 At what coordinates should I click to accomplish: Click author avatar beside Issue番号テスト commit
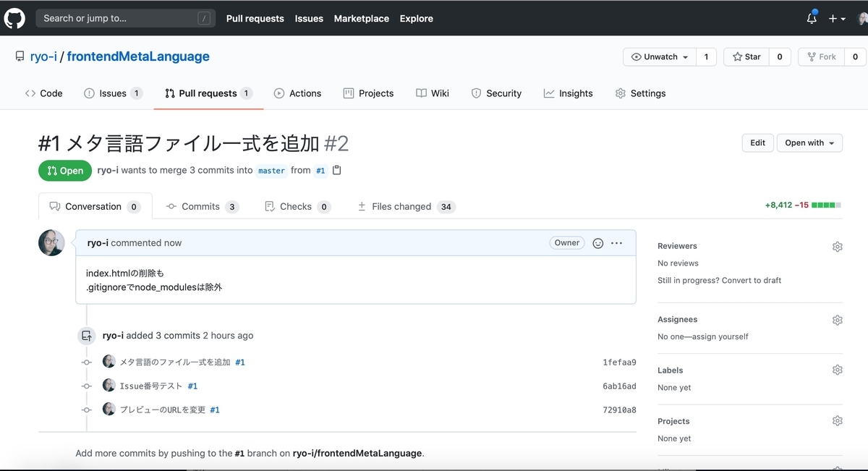pos(109,385)
